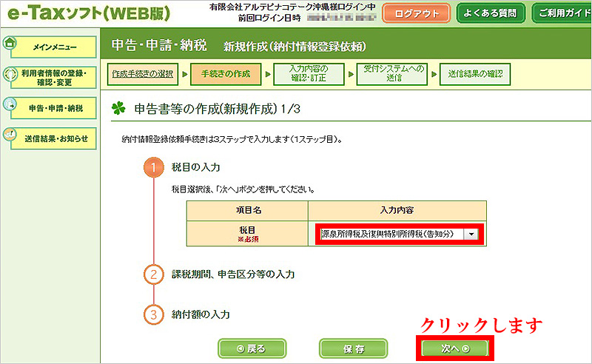
Task: Select the 入力内容の確認・訂正 step tab
Action: coord(309,74)
